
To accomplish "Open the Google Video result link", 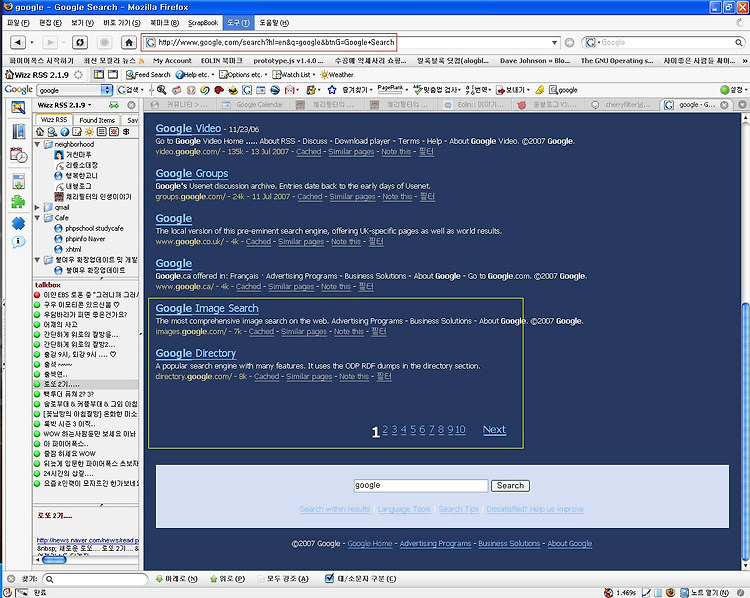I will (x=188, y=129).
